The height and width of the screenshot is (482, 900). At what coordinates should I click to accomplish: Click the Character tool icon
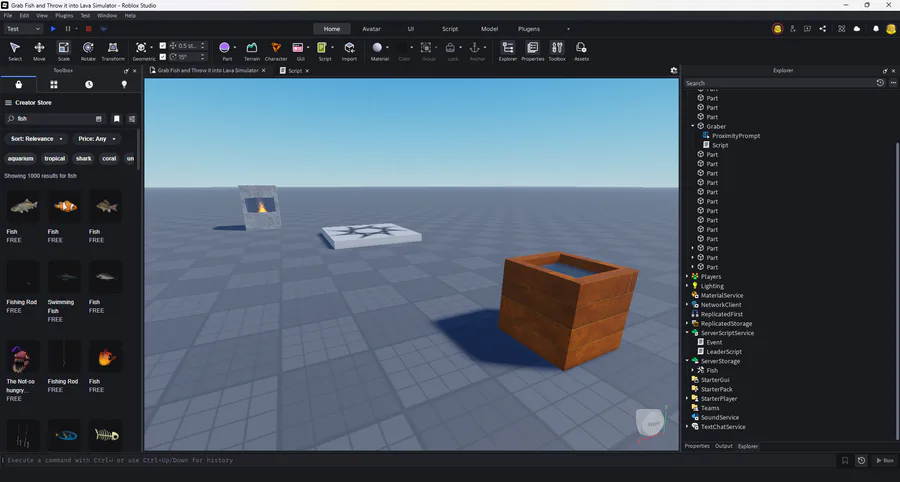(276, 50)
